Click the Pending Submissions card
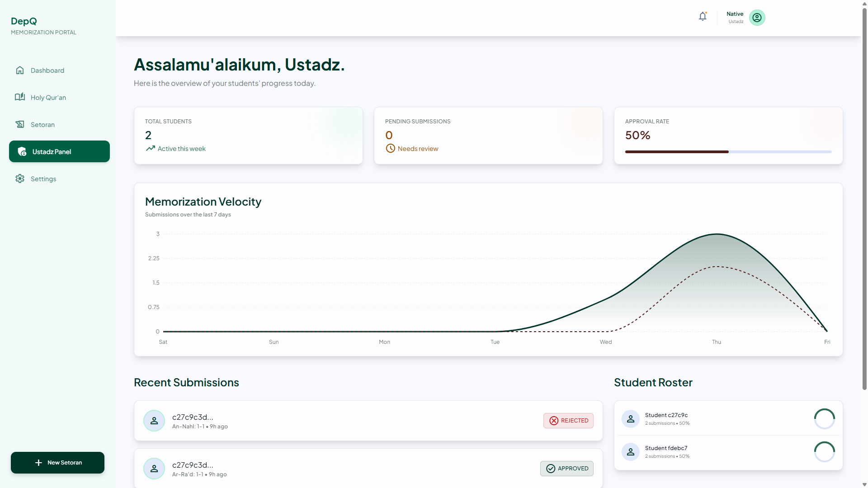The height and width of the screenshot is (488, 868). point(488,136)
